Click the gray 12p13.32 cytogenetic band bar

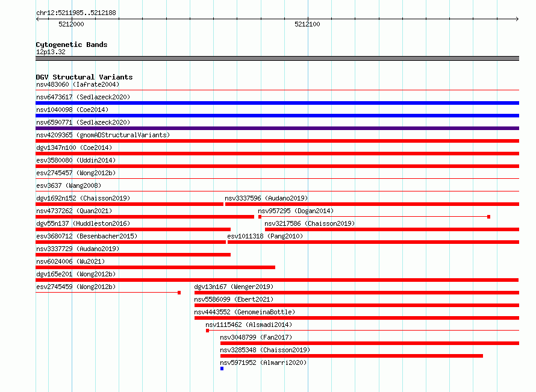[277, 58]
